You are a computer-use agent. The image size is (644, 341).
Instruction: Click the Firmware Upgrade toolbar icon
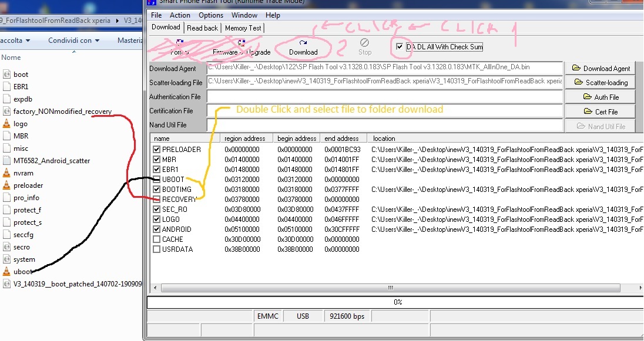point(241,43)
